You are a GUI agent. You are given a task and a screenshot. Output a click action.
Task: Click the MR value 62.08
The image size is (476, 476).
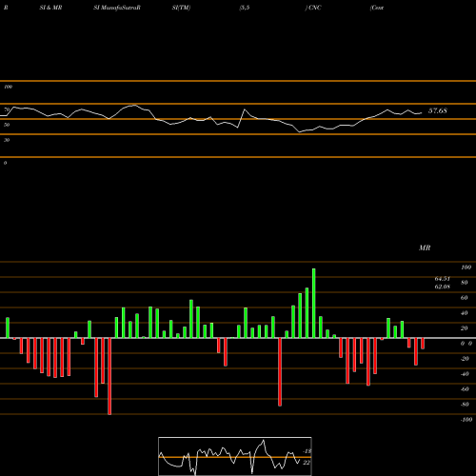tap(443, 287)
